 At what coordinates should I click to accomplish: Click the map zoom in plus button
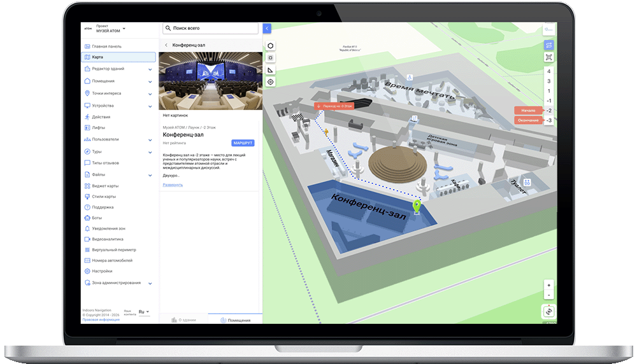click(x=548, y=286)
